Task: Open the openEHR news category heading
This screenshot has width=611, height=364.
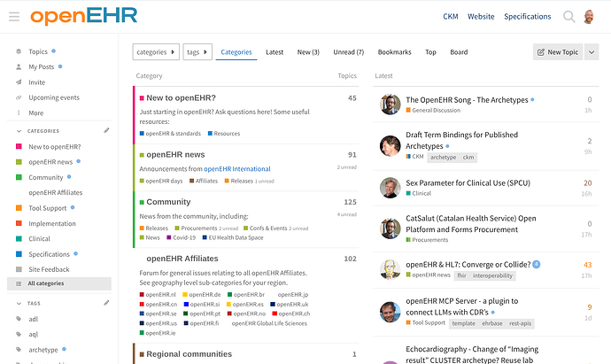Action: 175,155
